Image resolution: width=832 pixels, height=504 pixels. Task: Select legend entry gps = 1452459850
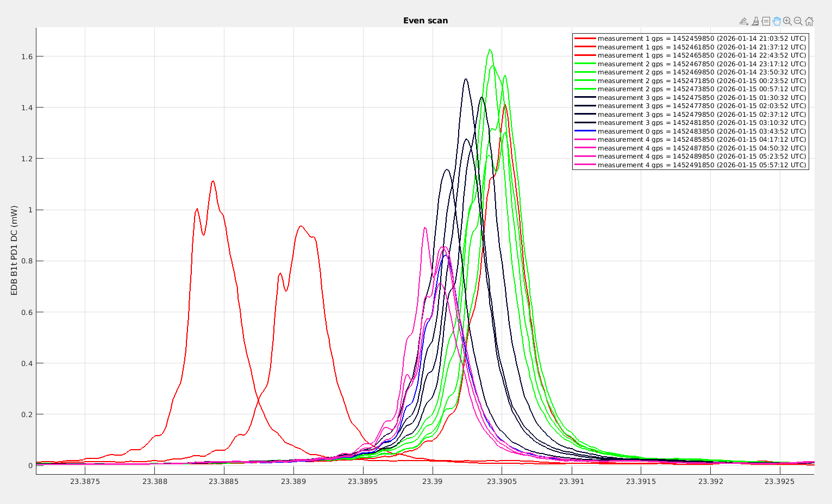click(x=702, y=39)
